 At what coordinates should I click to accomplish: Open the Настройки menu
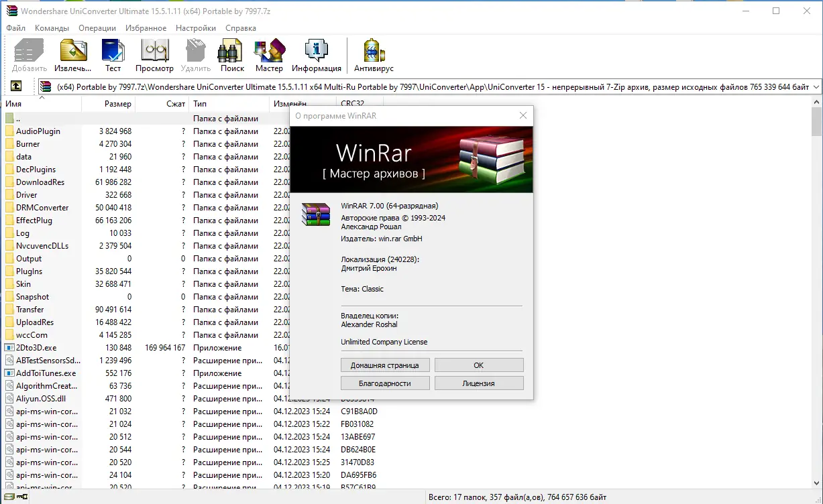(x=196, y=28)
